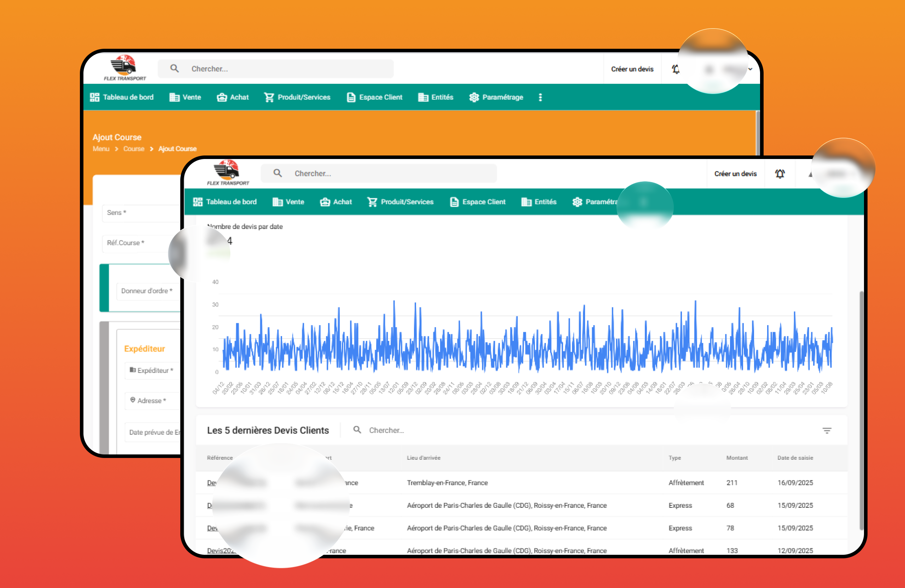The image size is (905, 588).
Task: Open the three-dot overflow menu in back navbar
Action: click(540, 97)
